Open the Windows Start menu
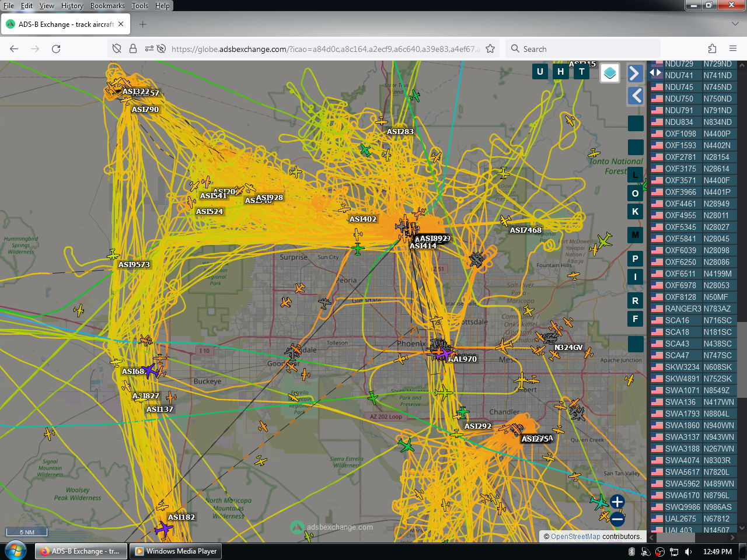 15,551
